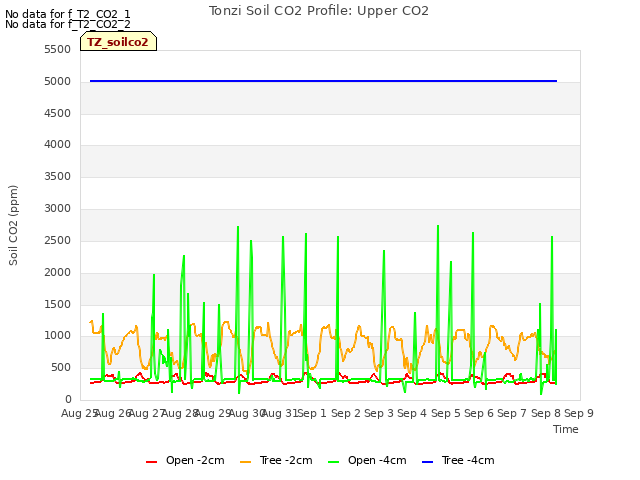Select the Tree -4cm legend entry
This screenshot has width=640, height=480.
coord(458,460)
